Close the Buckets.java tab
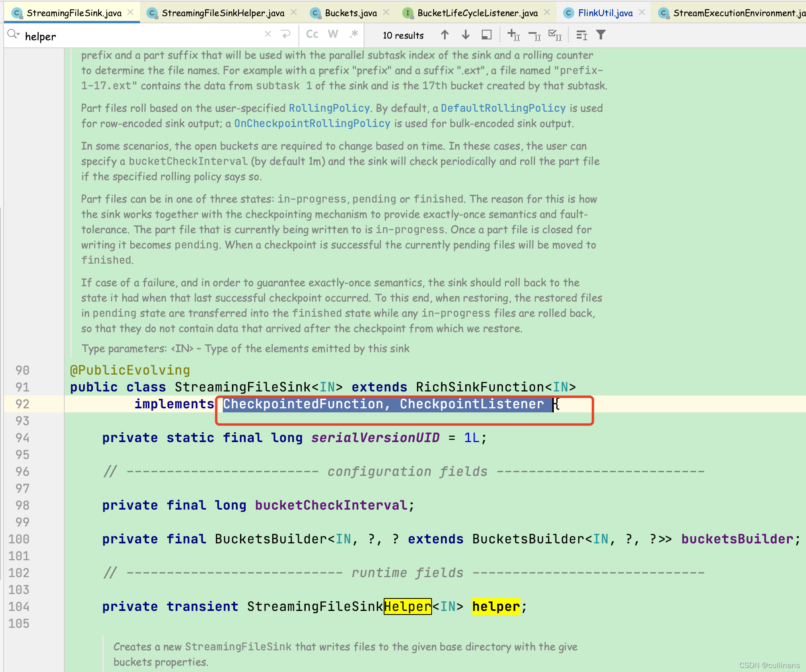The image size is (806, 672). [x=386, y=12]
